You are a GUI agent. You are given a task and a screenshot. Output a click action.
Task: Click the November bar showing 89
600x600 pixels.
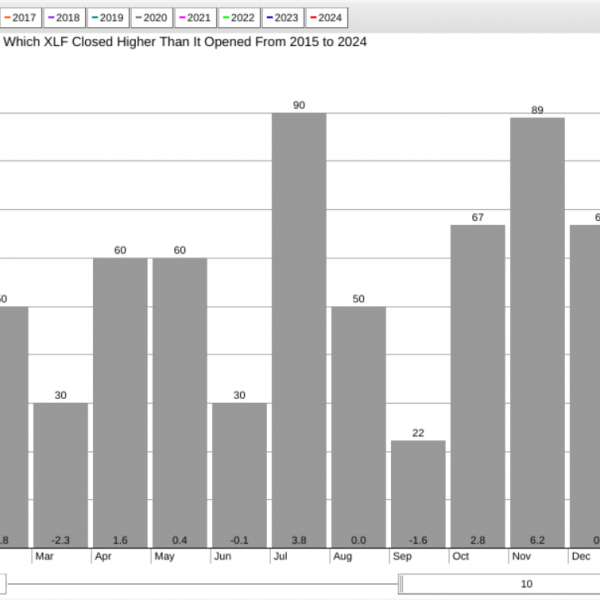point(538,333)
